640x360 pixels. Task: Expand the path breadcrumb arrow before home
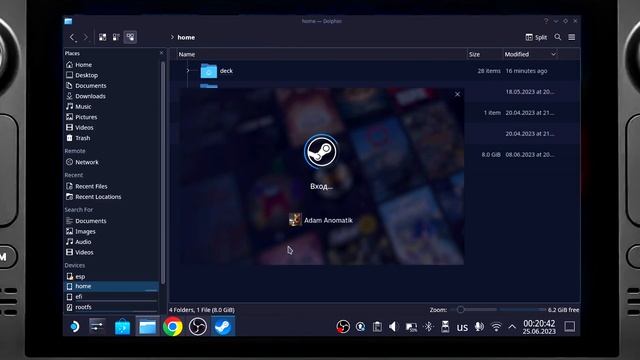click(x=172, y=37)
